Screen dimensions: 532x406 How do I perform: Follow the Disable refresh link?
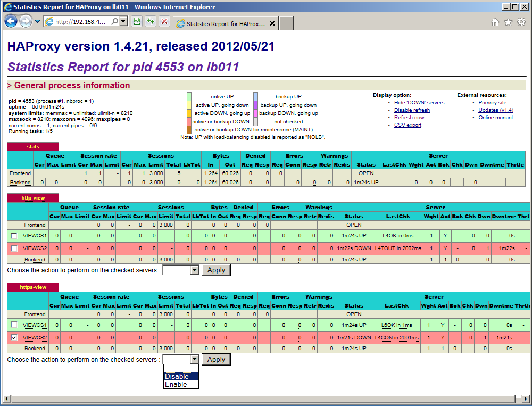point(412,110)
